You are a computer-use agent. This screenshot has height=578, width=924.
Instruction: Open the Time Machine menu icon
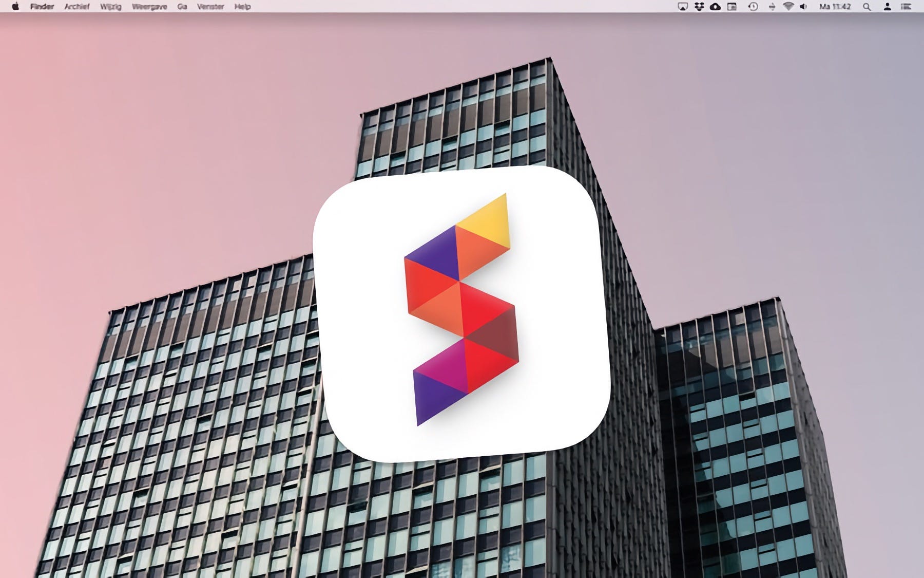pyautogui.click(x=753, y=7)
